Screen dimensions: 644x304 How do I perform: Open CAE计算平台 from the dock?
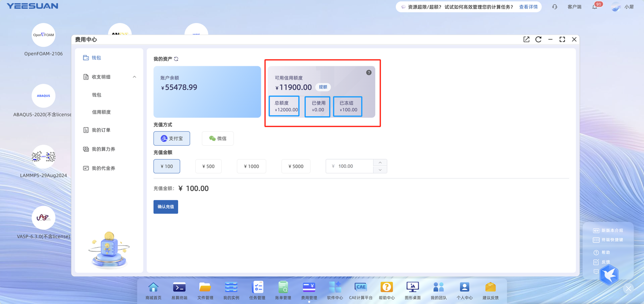click(361, 290)
